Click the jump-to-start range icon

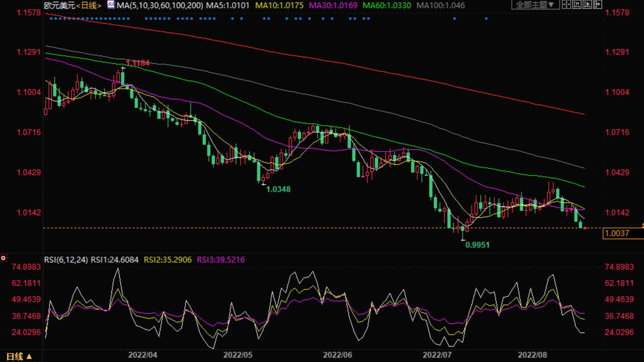[577, 5]
